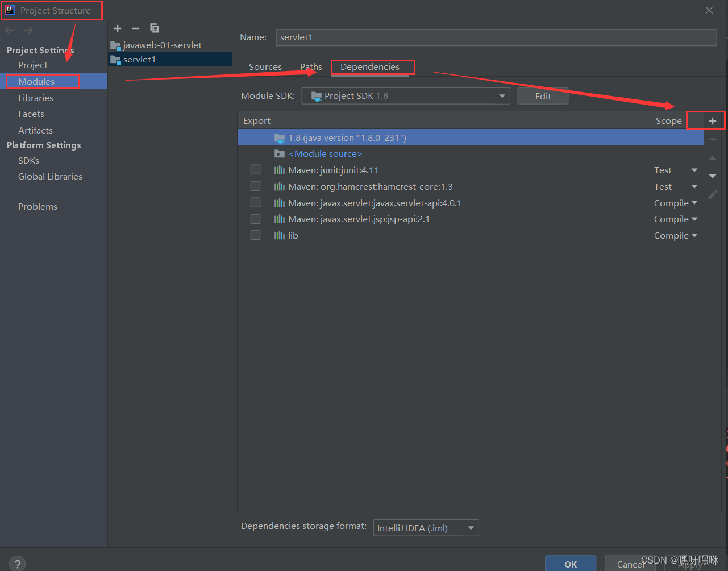Add a dependency with the plus button
This screenshot has width=728, height=571.
713,120
